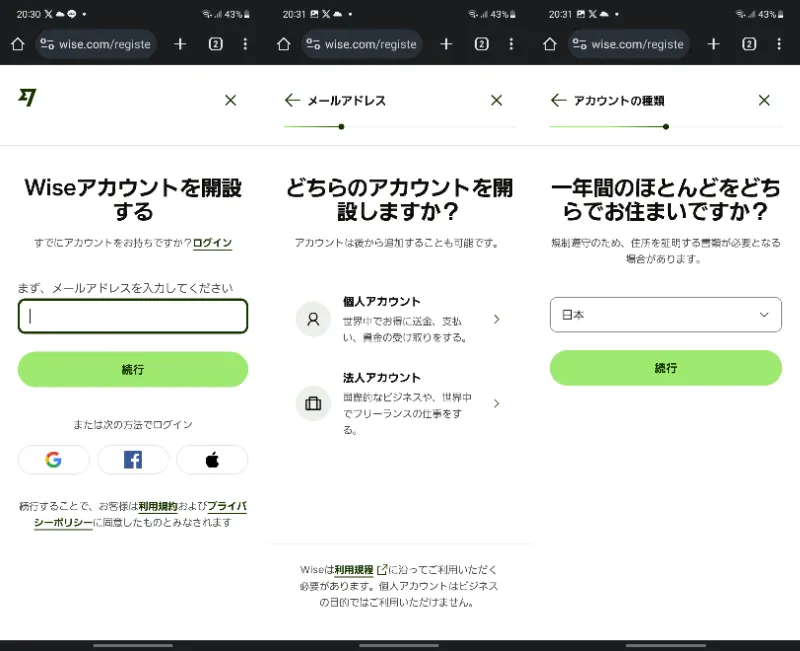Tap the home icon in the middle phone browser
Screen dimensions: 800x651
(284, 44)
